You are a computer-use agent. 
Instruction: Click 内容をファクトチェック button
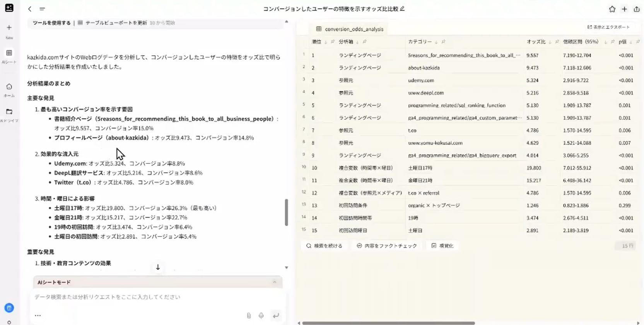(386, 246)
